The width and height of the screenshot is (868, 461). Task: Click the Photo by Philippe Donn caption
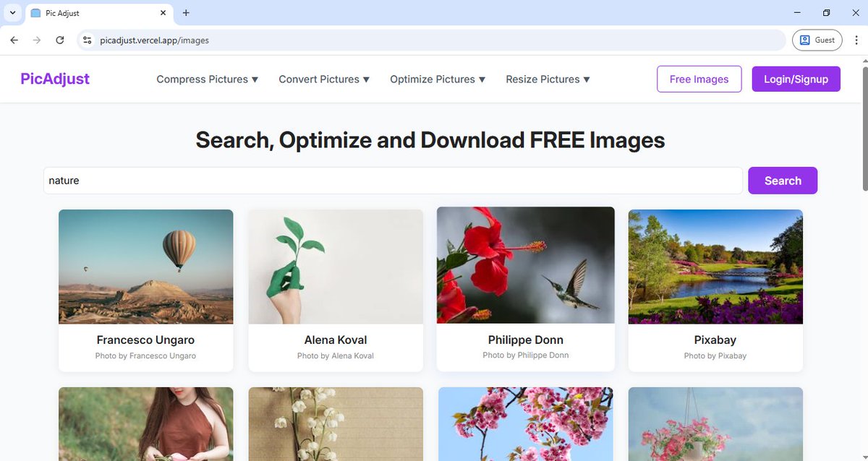[x=526, y=355]
